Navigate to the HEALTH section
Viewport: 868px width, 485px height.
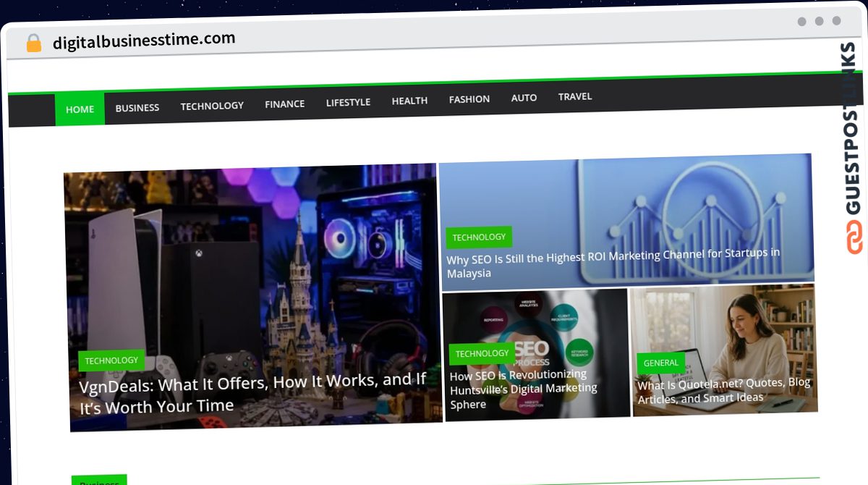click(409, 101)
